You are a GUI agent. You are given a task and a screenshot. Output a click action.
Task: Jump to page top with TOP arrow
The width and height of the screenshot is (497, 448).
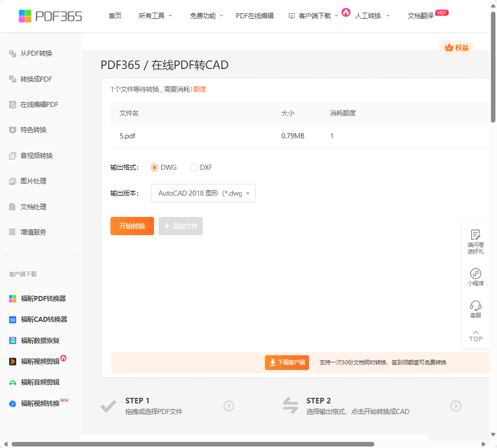point(475,336)
